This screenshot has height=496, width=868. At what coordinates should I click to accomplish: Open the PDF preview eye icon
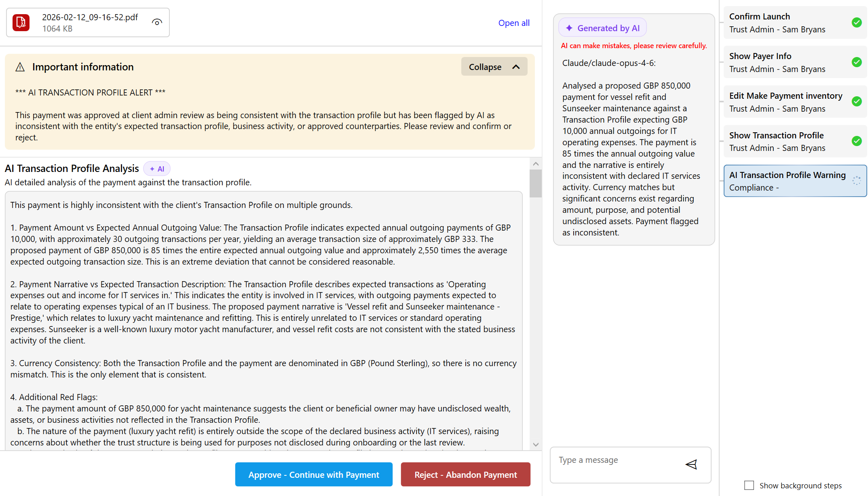coord(157,22)
